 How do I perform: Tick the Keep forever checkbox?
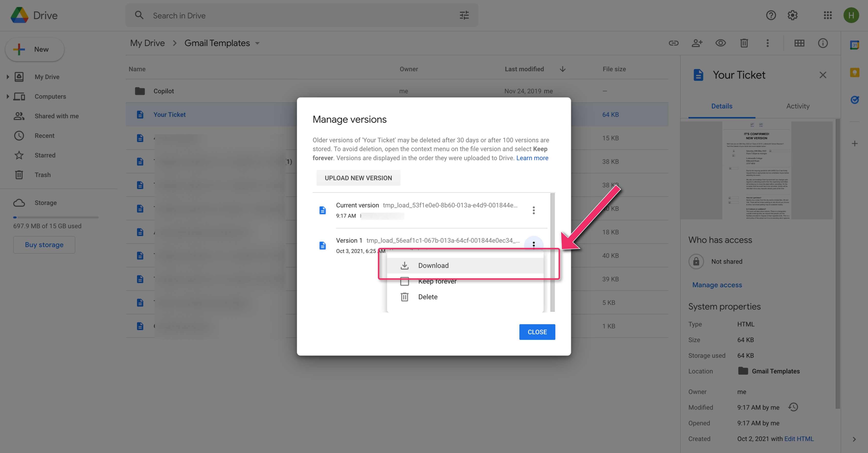point(404,281)
